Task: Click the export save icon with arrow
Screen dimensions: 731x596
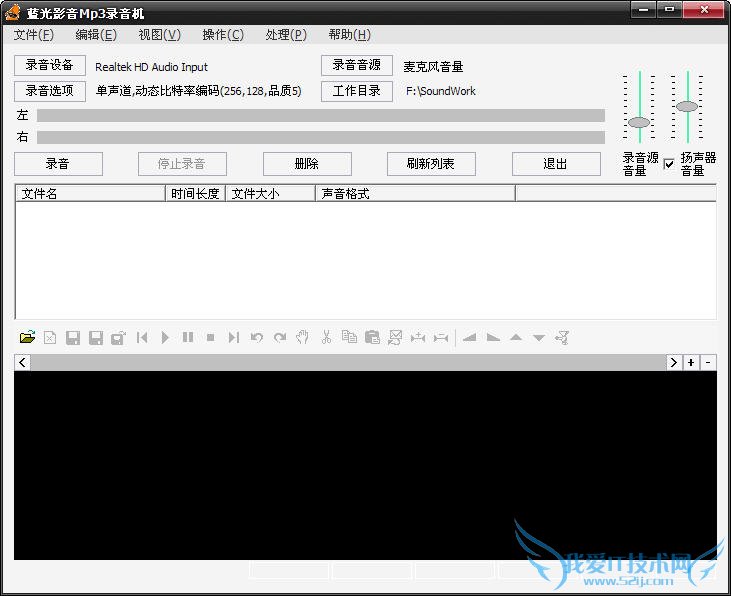Action: (118, 337)
